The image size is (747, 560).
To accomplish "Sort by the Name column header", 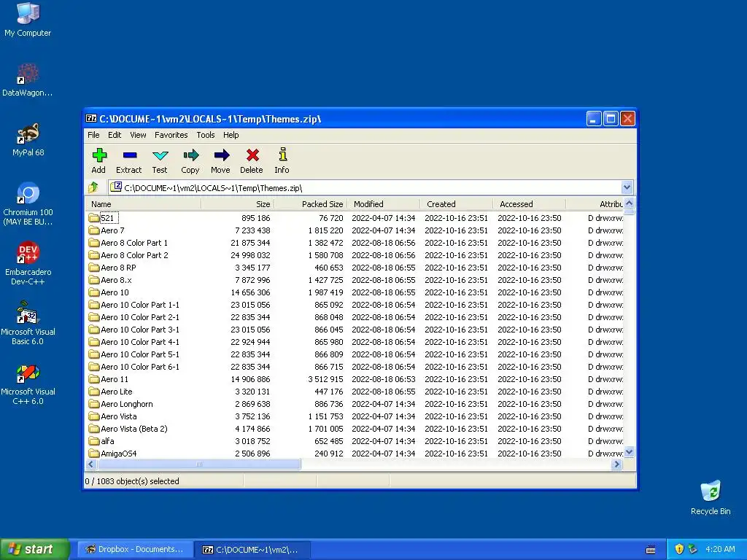I will [144, 204].
